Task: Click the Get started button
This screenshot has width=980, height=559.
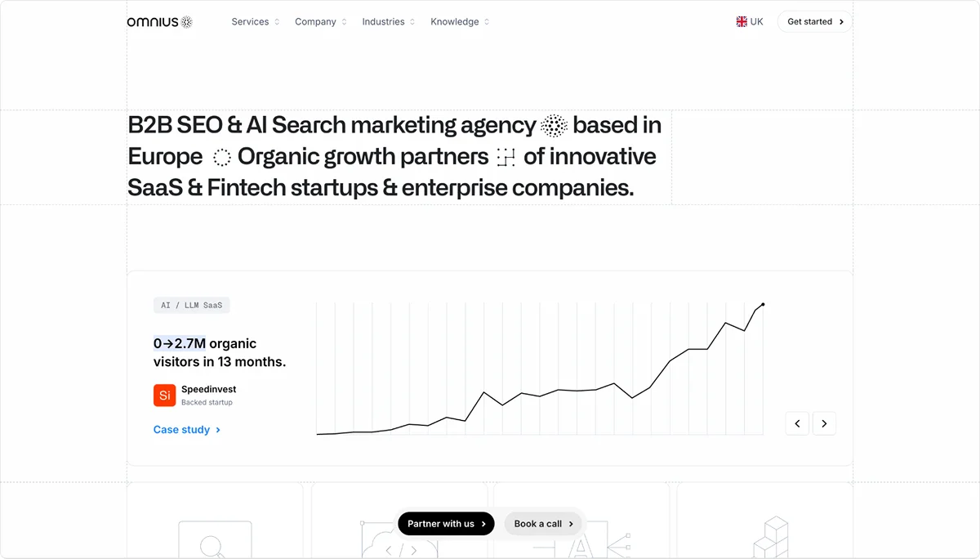Action: click(x=814, y=21)
